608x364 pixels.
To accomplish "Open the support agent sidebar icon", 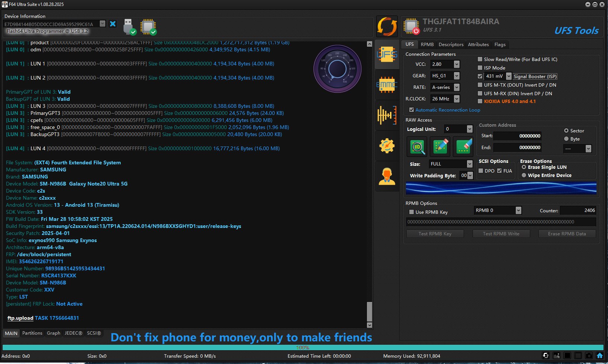I will tap(387, 176).
